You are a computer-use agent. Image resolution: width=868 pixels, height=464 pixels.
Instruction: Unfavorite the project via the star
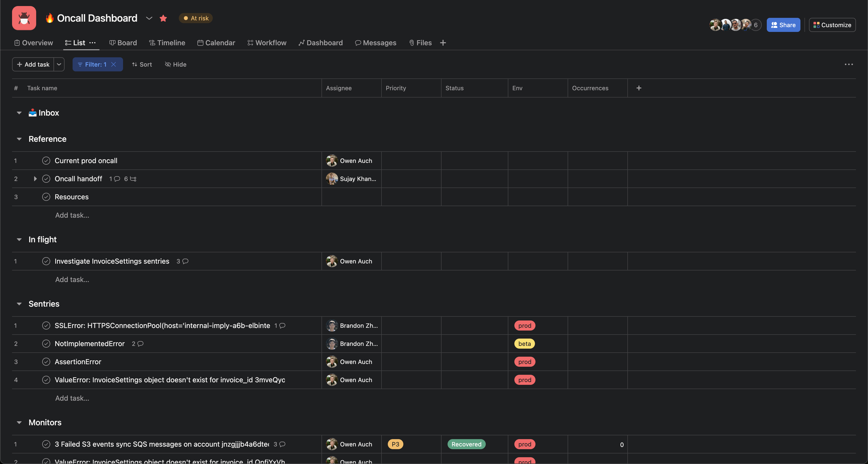tap(164, 18)
